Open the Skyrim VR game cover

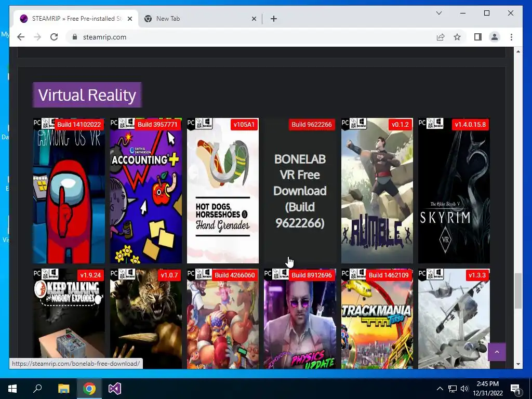(x=454, y=191)
